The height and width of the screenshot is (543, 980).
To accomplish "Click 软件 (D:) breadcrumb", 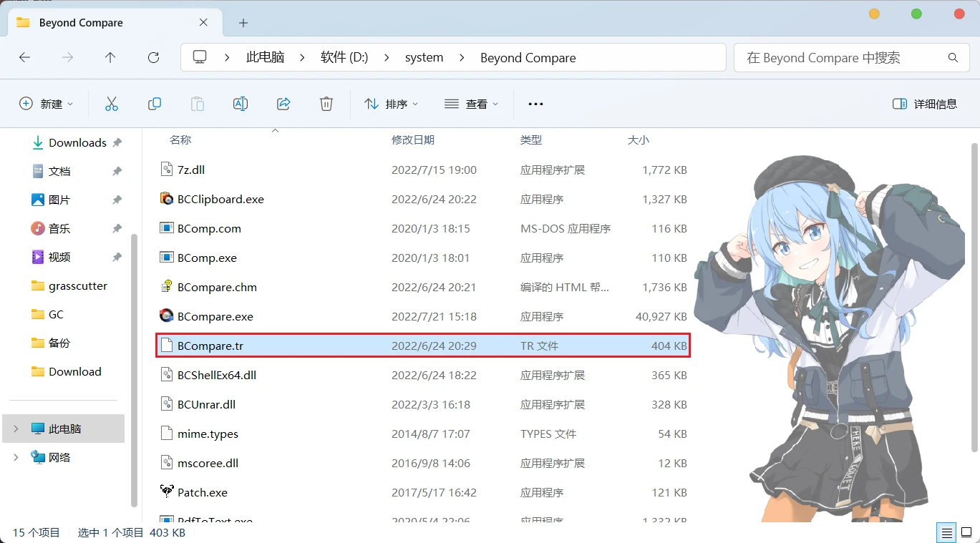I will [344, 57].
